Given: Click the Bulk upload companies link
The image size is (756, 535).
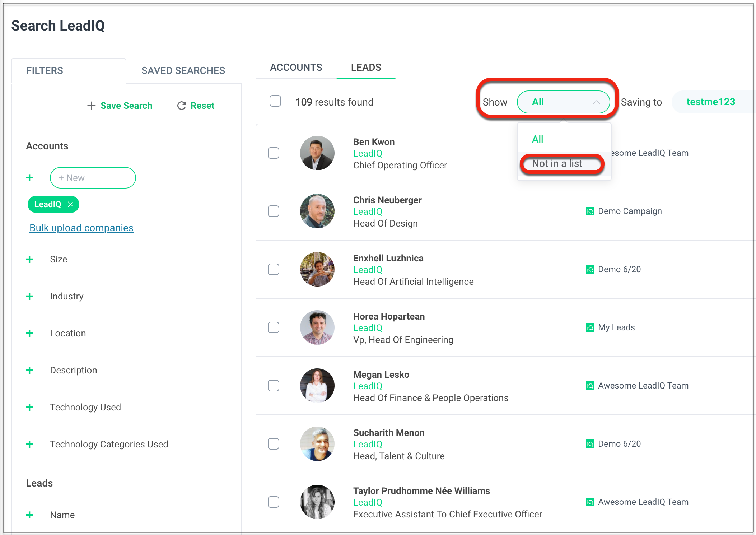Looking at the screenshot, I should pyautogui.click(x=81, y=228).
